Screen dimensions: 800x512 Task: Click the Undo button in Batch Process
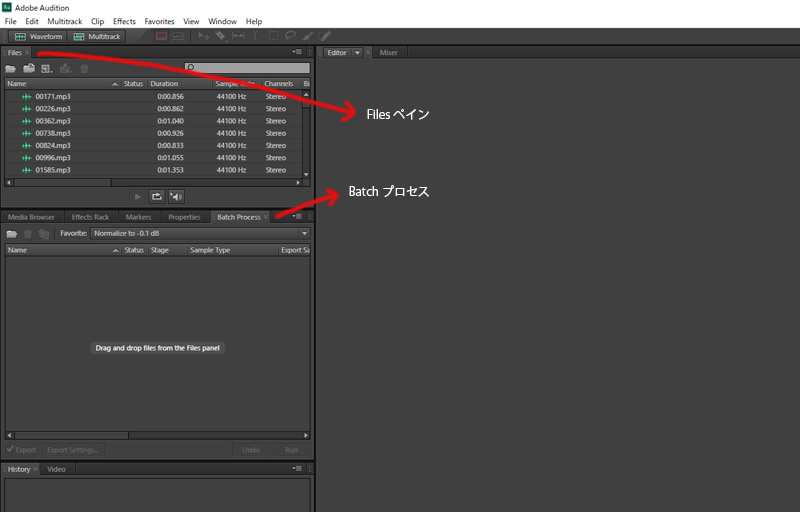pos(251,450)
